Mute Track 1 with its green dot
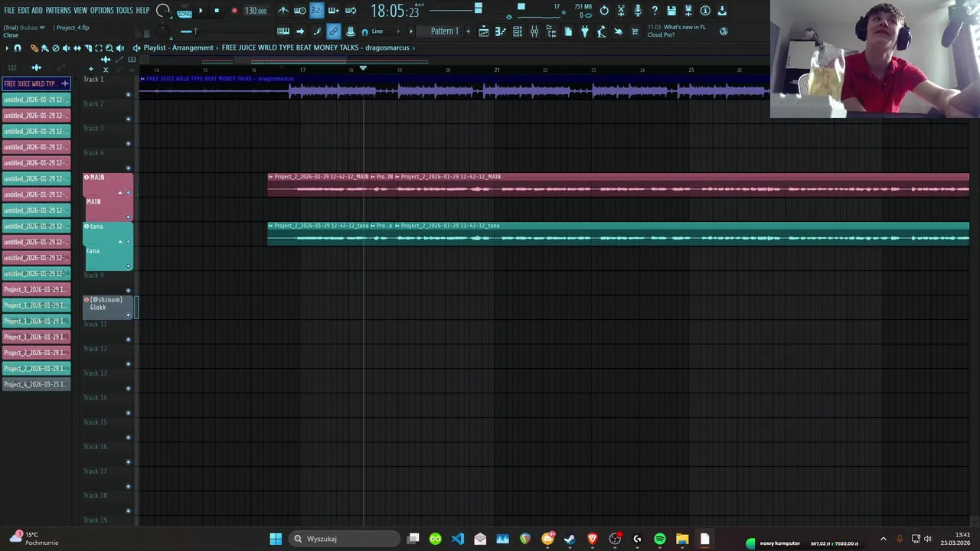980x551 pixels. point(128,94)
